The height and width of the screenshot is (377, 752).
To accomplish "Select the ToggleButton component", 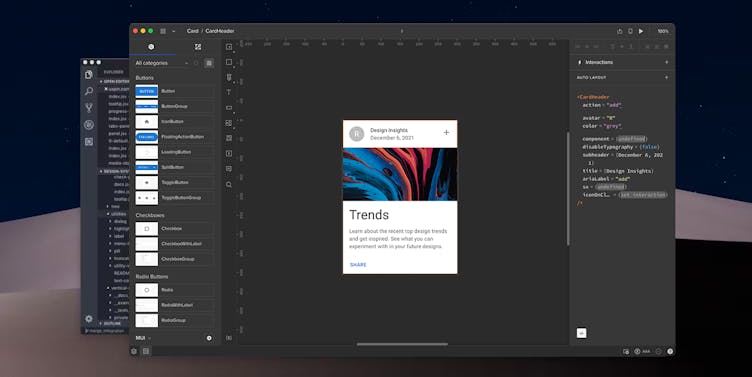I will click(x=175, y=183).
